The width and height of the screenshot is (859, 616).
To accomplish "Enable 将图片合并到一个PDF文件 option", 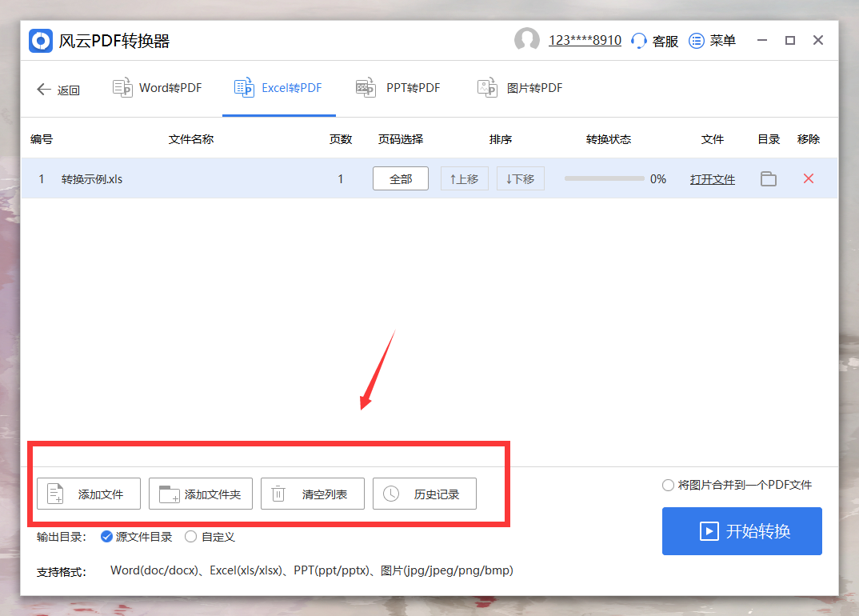I will pyautogui.click(x=737, y=485).
